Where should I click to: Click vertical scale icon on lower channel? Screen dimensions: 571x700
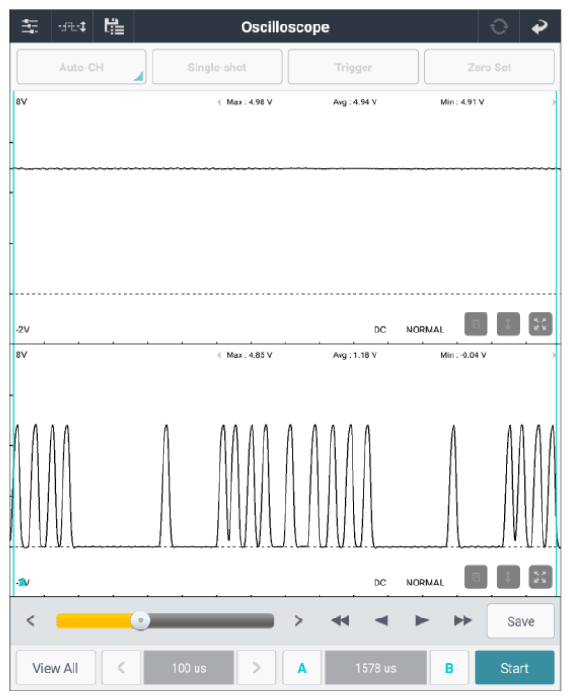pyautogui.click(x=508, y=577)
